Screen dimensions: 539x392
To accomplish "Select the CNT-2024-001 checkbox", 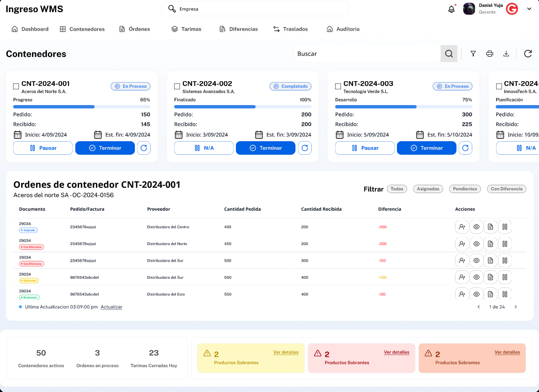I will pyautogui.click(x=16, y=86).
